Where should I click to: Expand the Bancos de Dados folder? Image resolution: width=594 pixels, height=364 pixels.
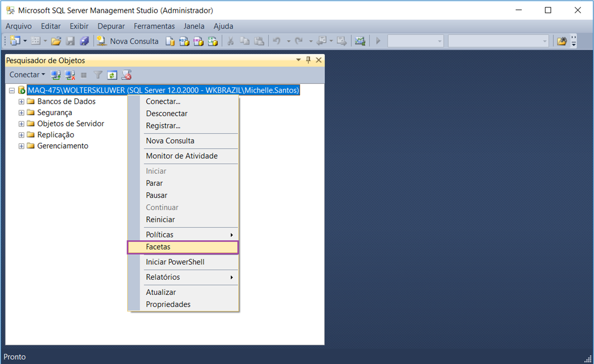point(21,102)
